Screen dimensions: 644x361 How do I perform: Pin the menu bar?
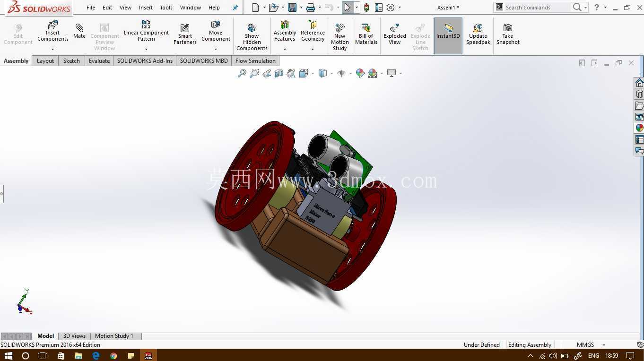point(235,8)
